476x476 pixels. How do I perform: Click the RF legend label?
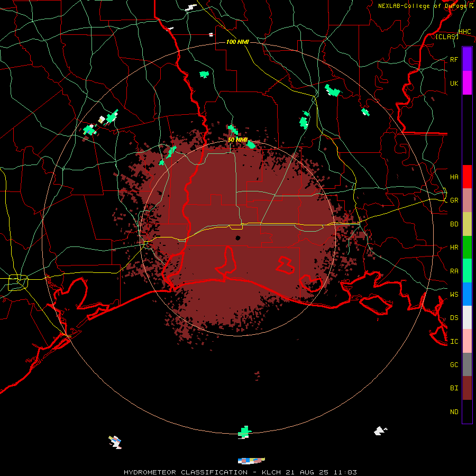click(454, 59)
